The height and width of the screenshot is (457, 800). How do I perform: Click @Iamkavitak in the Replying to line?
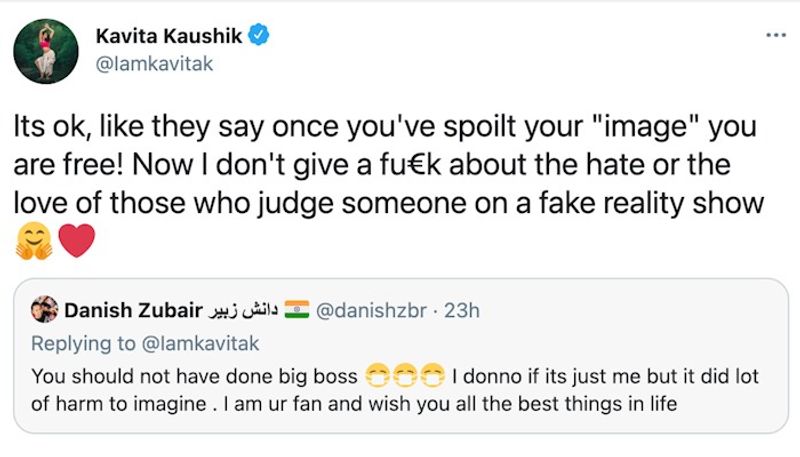tap(200, 343)
